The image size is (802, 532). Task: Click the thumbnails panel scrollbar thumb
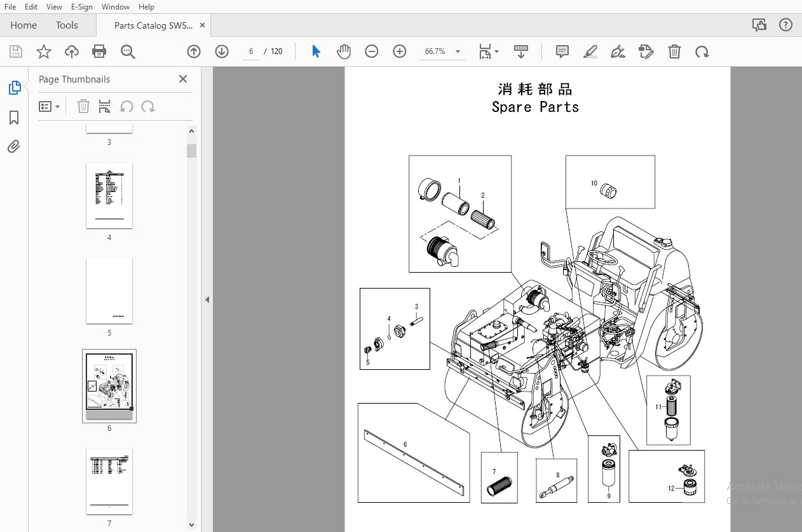point(191,151)
